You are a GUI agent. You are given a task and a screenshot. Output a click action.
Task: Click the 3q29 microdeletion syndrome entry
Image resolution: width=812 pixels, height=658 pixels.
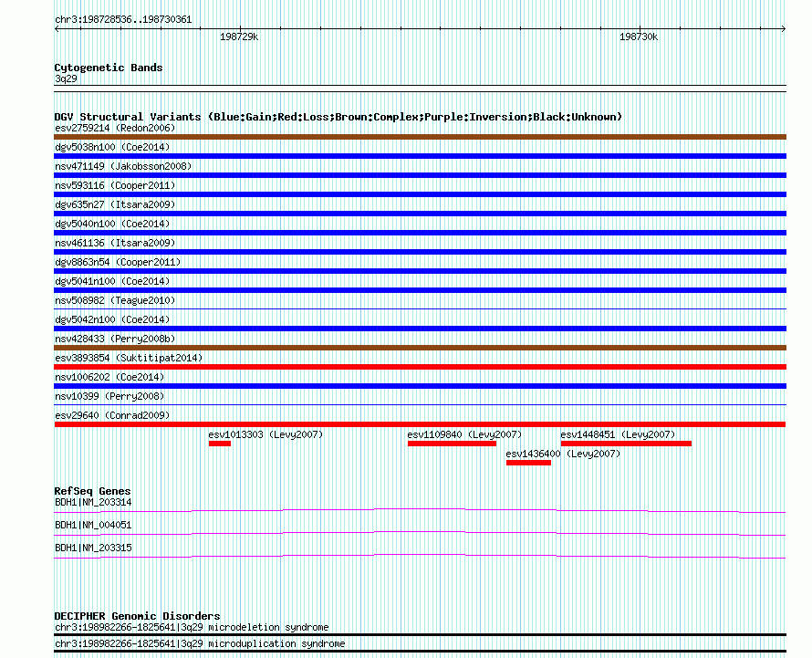(192, 628)
